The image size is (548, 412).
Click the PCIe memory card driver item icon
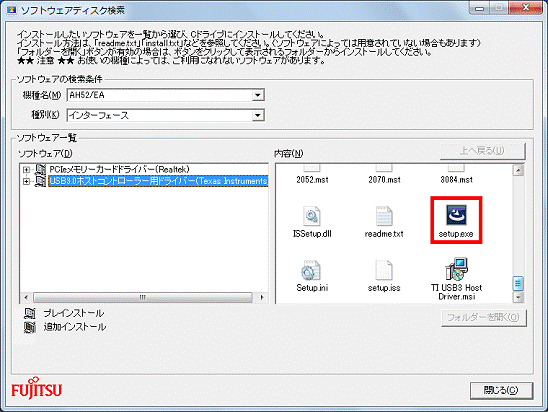point(40,169)
